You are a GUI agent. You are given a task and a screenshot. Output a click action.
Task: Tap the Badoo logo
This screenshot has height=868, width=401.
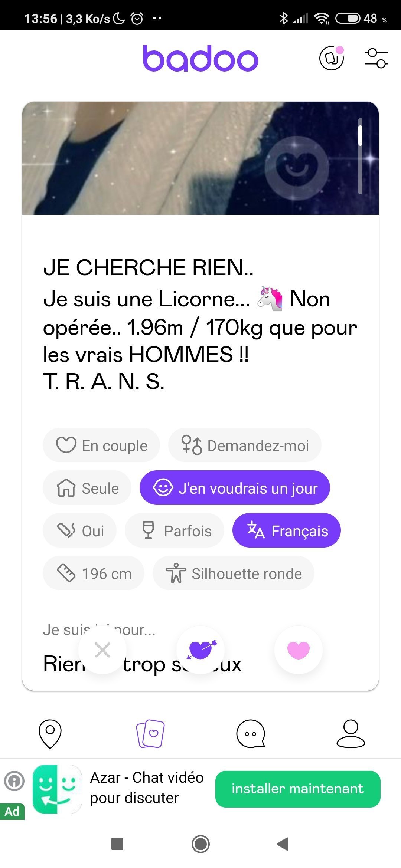coord(200,58)
